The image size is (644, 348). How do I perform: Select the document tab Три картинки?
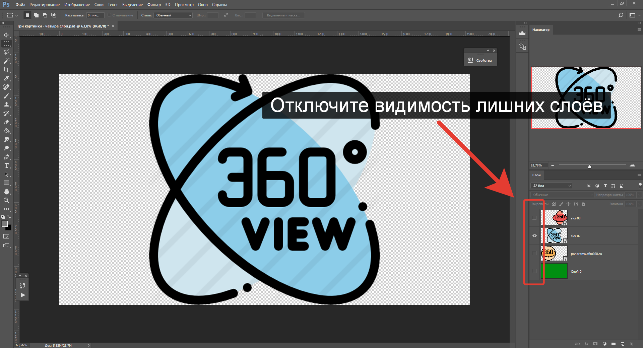(63, 26)
